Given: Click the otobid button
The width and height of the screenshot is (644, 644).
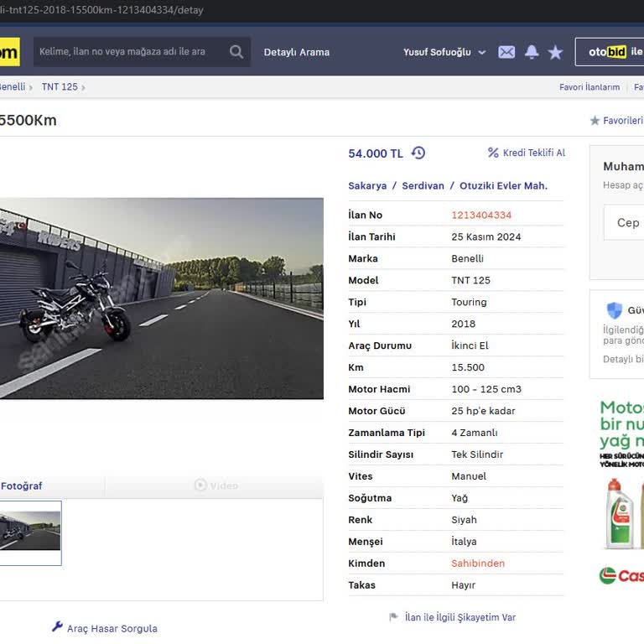Looking at the screenshot, I should (x=610, y=52).
